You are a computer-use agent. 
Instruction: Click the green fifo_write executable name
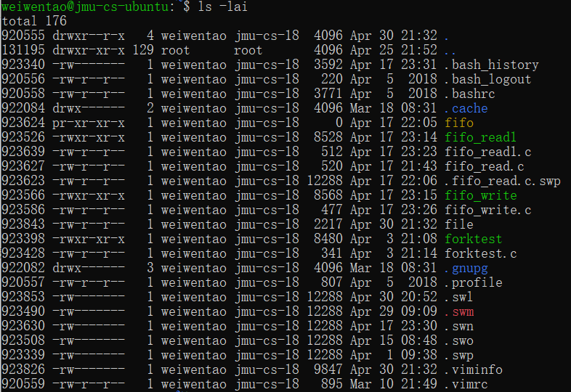point(481,196)
